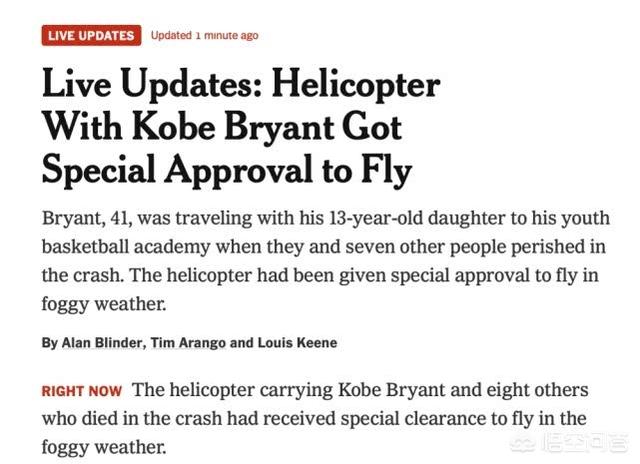Click the word 'Helicopter' in the headline
This screenshot has width=640, height=464.
[x=356, y=85]
